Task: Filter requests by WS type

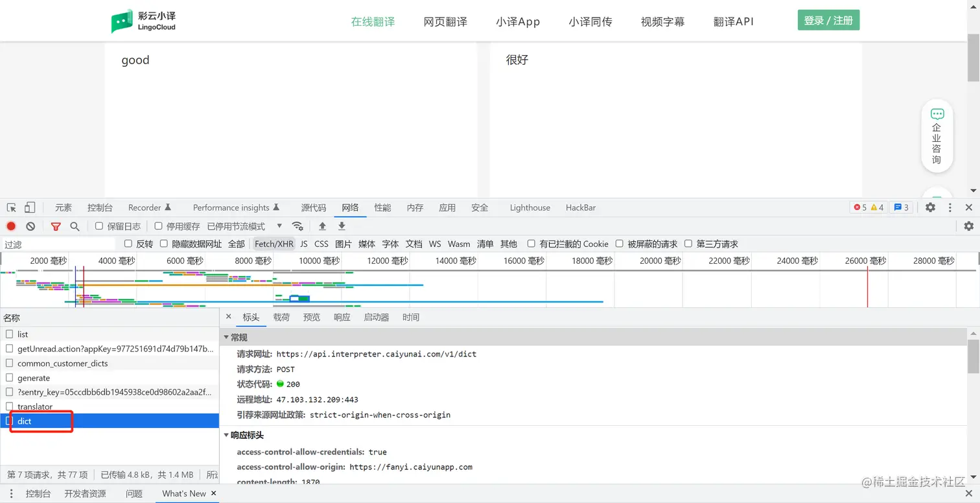Action: tap(435, 244)
